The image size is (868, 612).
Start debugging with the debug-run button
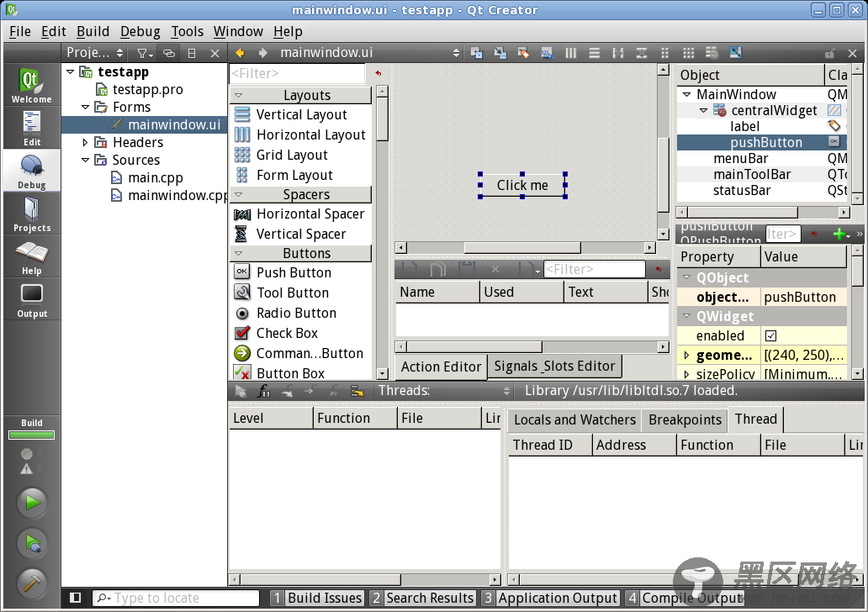click(32, 543)
